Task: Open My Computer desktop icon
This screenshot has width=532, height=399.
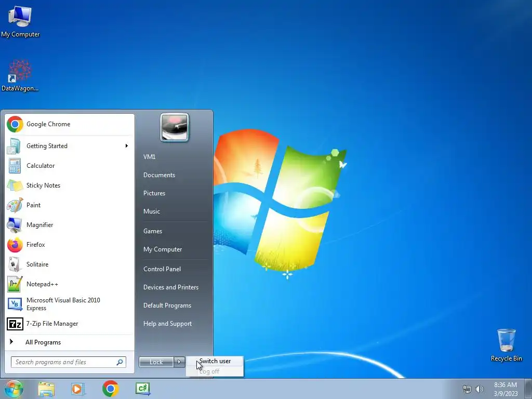Action: coord(20,21)
